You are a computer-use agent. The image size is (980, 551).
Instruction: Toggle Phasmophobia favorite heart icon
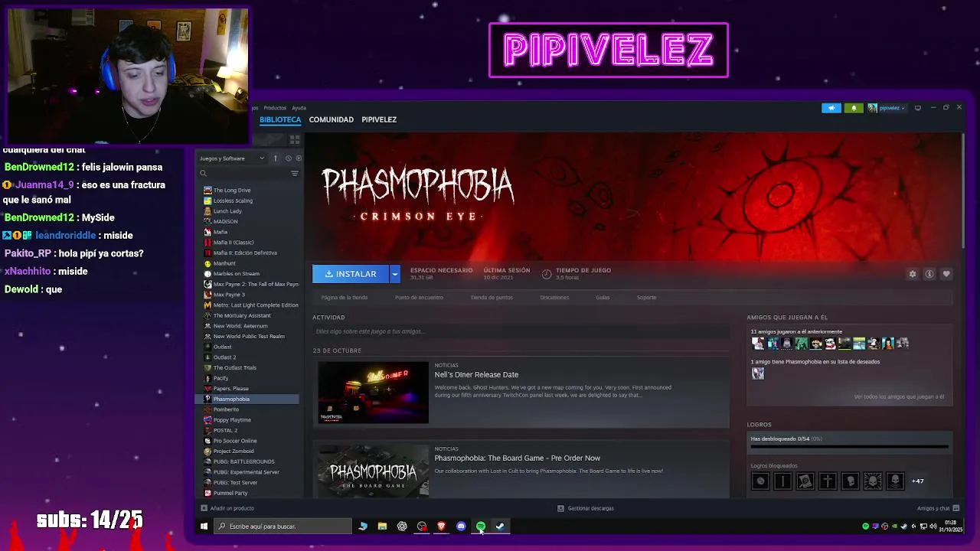click(946, 274)
